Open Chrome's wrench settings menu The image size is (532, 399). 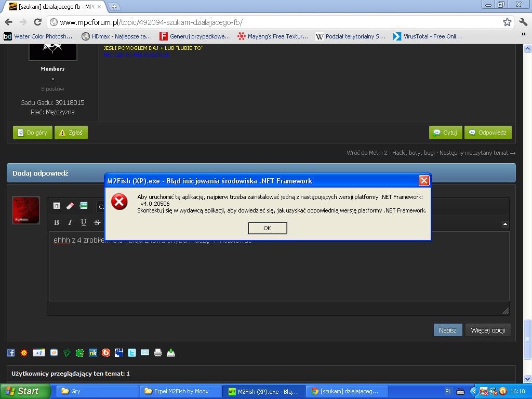tap(523, 22)
